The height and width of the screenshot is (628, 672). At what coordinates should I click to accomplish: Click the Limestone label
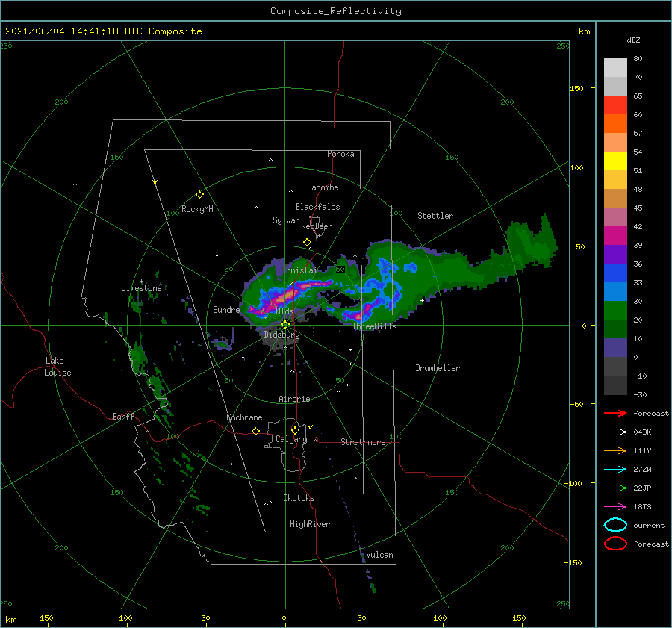click(141, 288)
